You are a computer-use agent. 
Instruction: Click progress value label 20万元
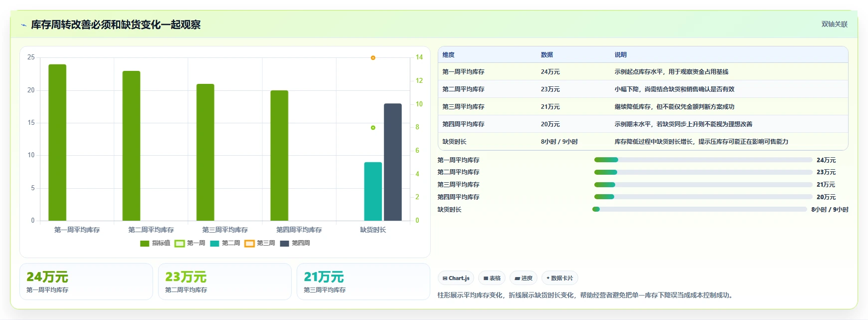(x=826, y=197)
